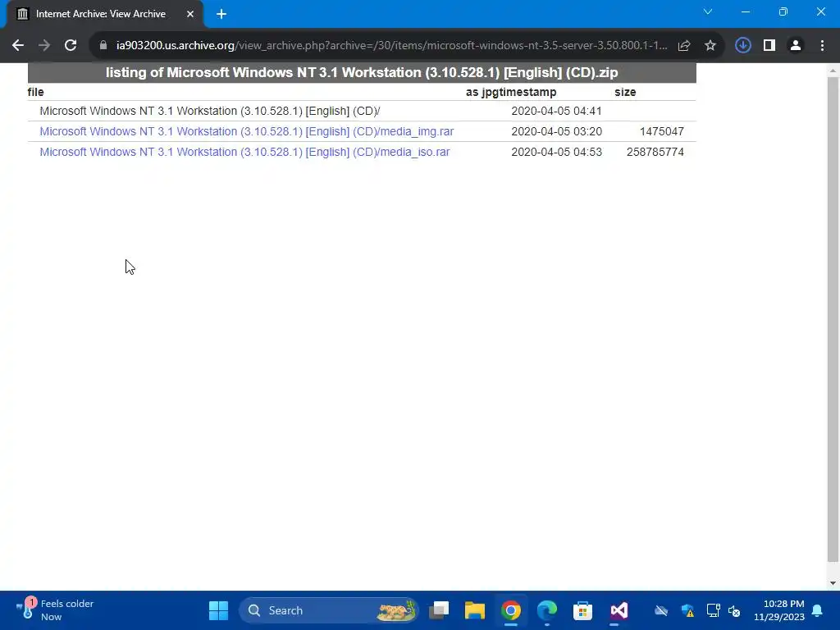The height and width of the screenshot is (630, 840).
Task: Bookmark this tab with the star icon
Action: 710,46
